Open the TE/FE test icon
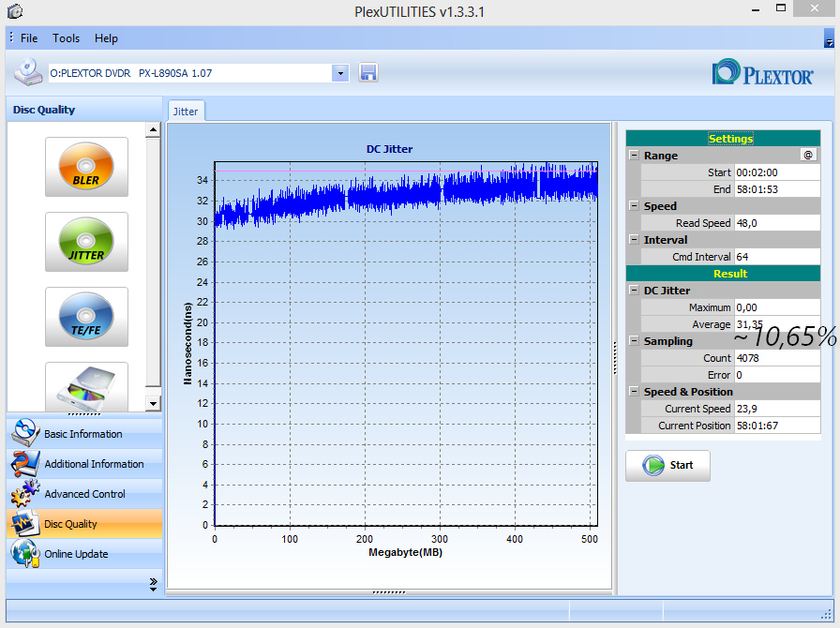The height and width of the screenshot is (628, 840). click(86, 317)
